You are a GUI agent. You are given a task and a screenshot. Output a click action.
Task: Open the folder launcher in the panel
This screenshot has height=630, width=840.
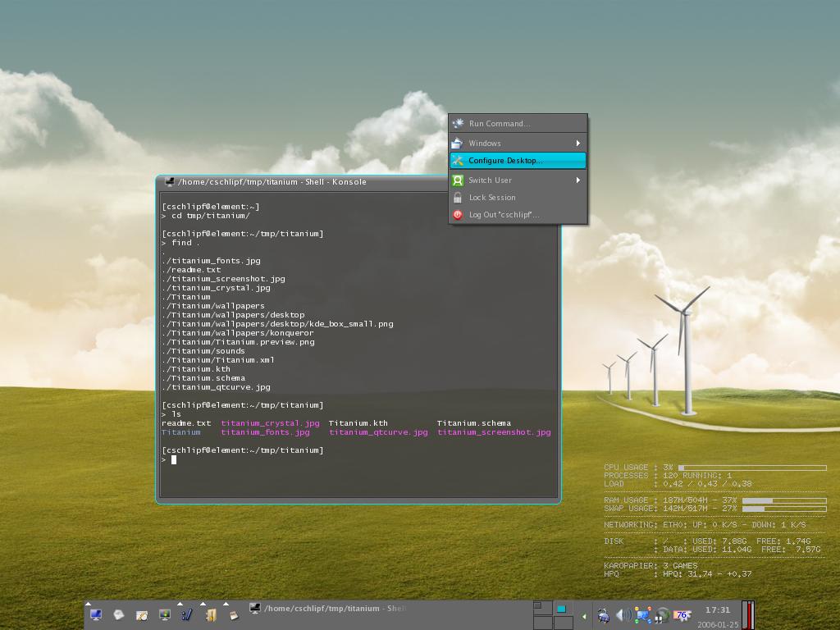click(x=211, y=614)
